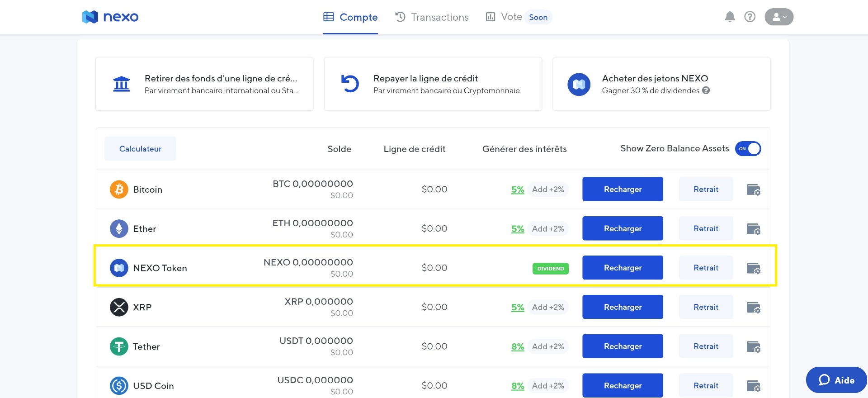Image resolution: width=868 pixels, height=398 pixels.
Task: Click Retrait for Bitcoin
Action: (x=706, y=189)
